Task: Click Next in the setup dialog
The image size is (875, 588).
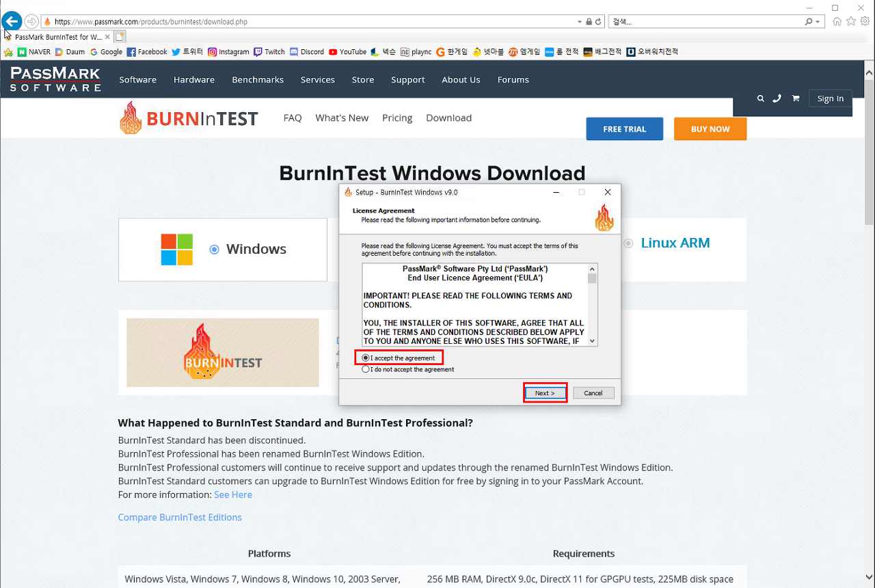Action: point(545,392)
